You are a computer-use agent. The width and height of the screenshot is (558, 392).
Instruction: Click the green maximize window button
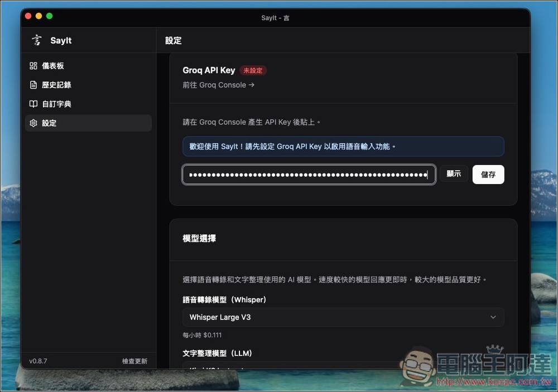click(x=50, y=16)
